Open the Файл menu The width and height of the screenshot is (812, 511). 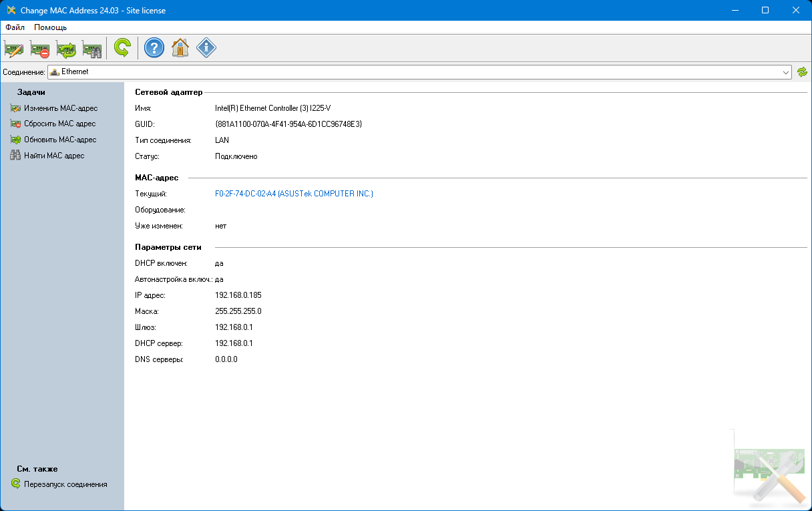click(15, 27)
